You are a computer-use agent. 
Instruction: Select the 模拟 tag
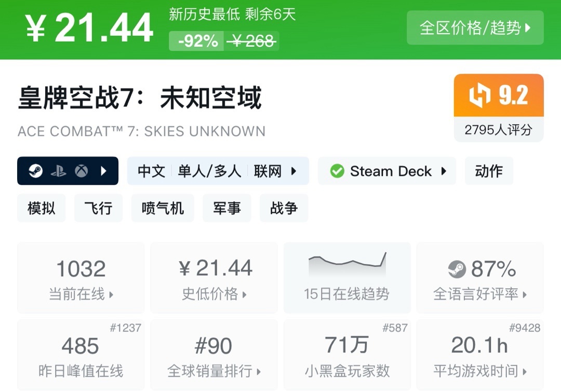point(41,208)
